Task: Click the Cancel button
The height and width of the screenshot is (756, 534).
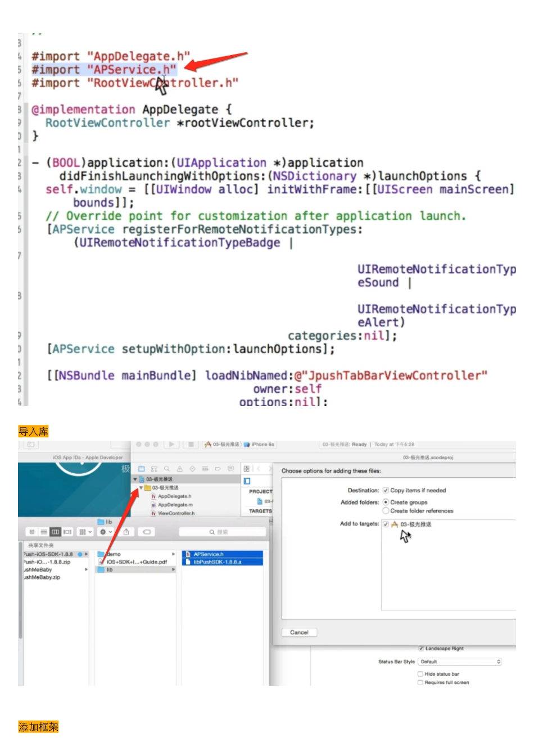Action: coord(299,632)
